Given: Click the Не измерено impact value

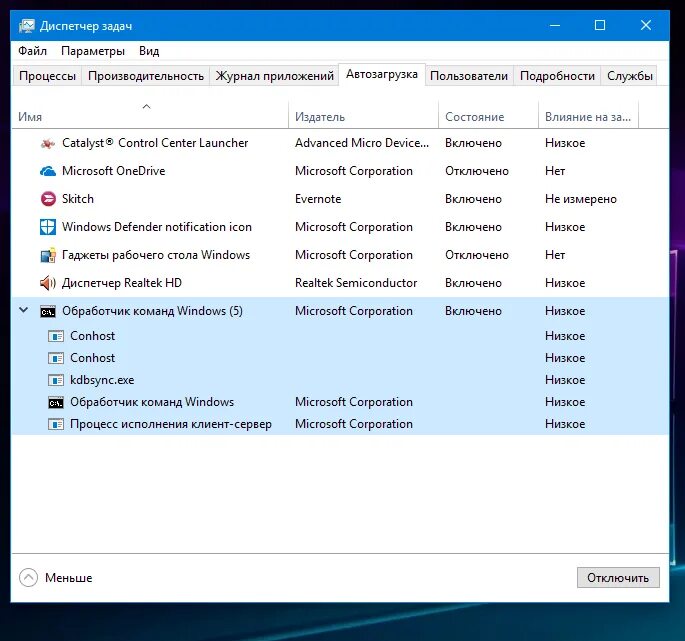Looking at the screenshot, I should [581, 199].
